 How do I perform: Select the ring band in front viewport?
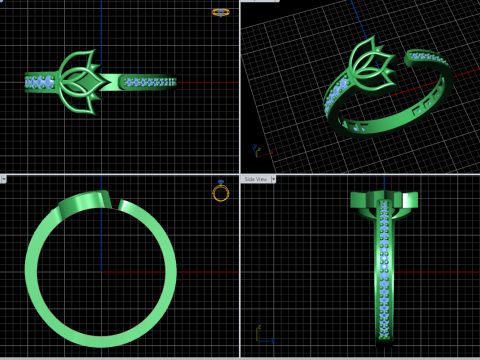(x=101, y=269)
